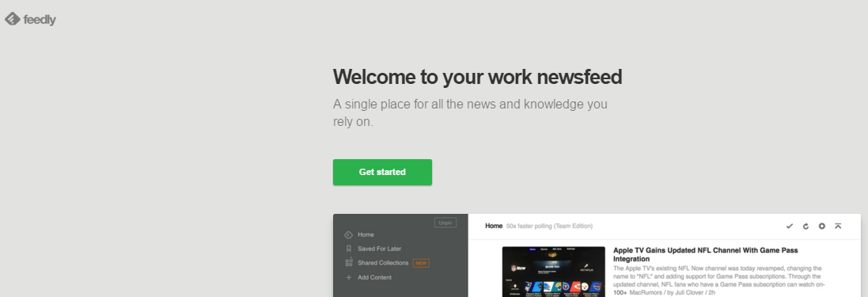
Task: Click the Shared Collections grid icon
Action: coord(349,263)
